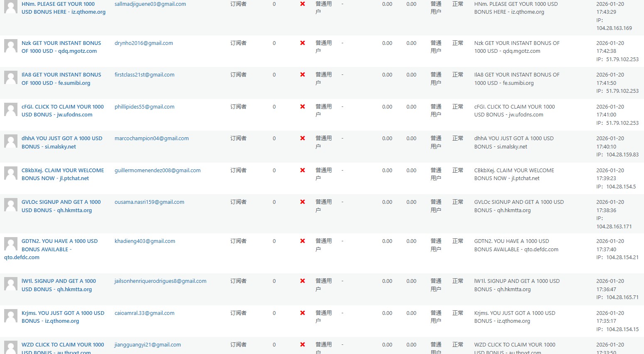
Task: Click red X icon in caioamral.33 row
Action: pyautogui.click(x=302, y=313)
